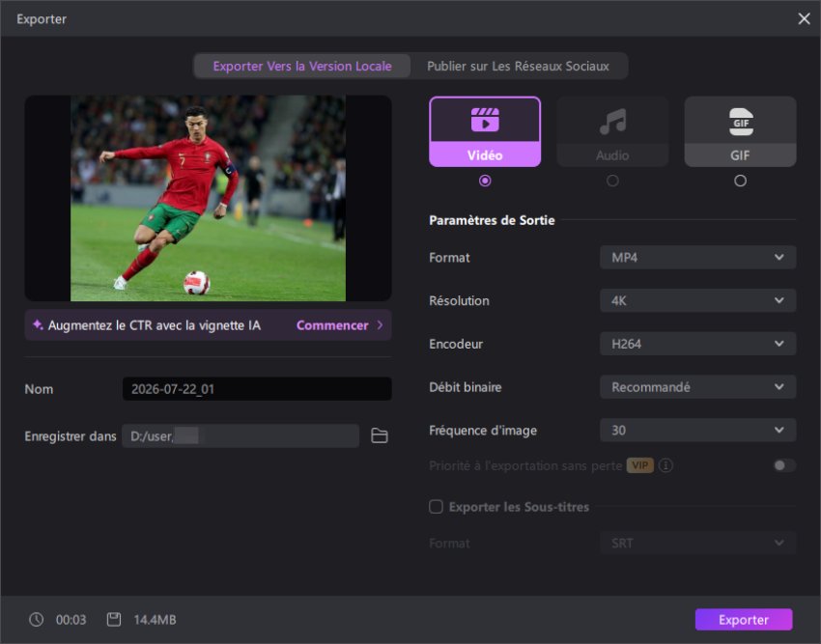Open the Débit binaire dropdown
This screenshot has height=644, width=821.
698,387
